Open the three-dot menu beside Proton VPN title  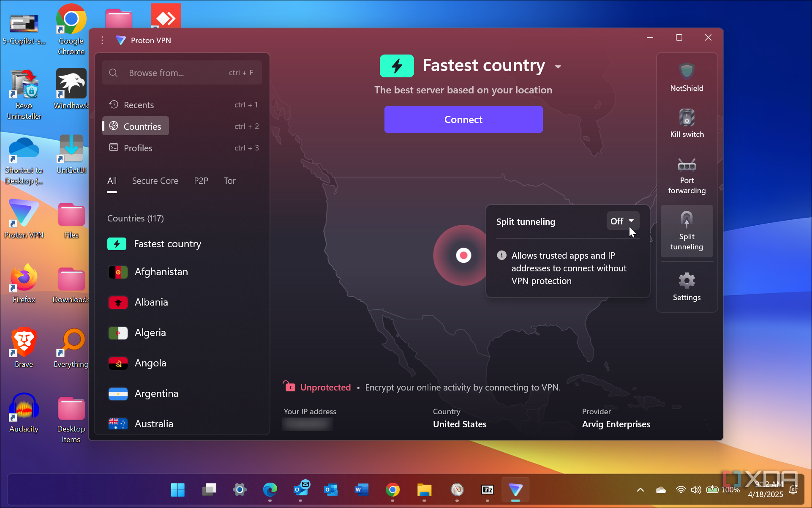pos(102,40)
